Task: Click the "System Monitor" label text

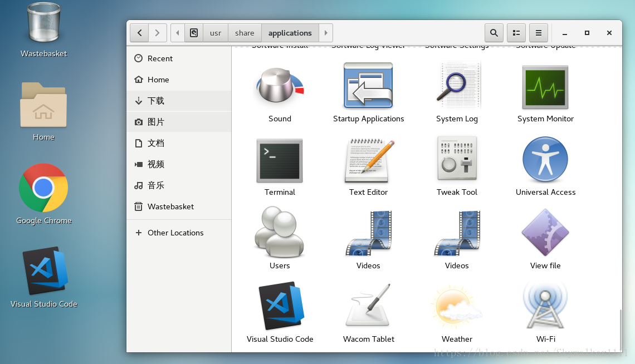Action: [x=545, y=119]
